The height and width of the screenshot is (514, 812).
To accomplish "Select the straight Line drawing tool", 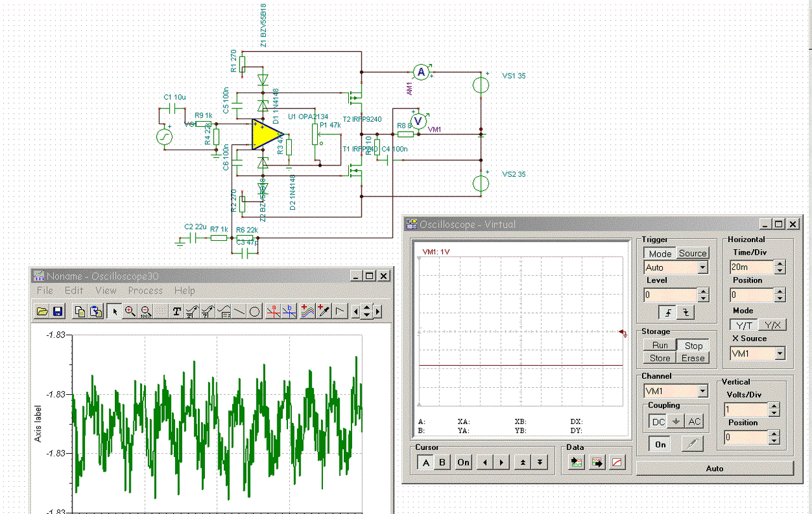I will click(239, 311).
